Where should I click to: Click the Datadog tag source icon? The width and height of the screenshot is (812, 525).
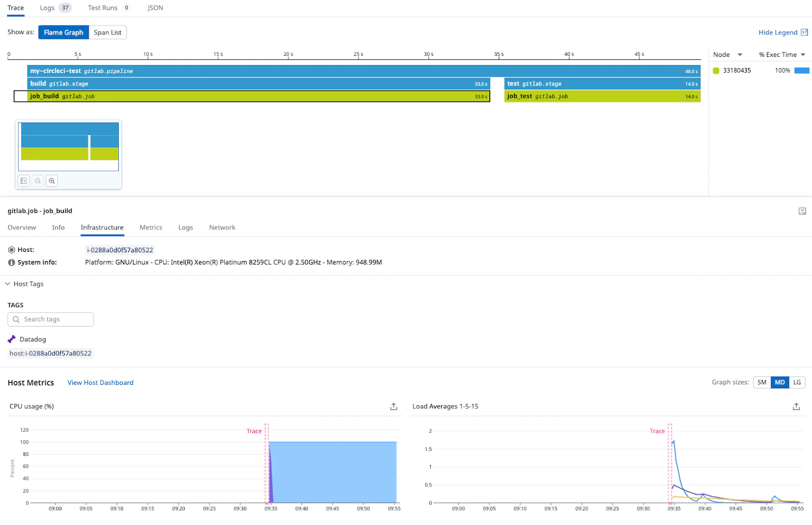coord(12,339)
